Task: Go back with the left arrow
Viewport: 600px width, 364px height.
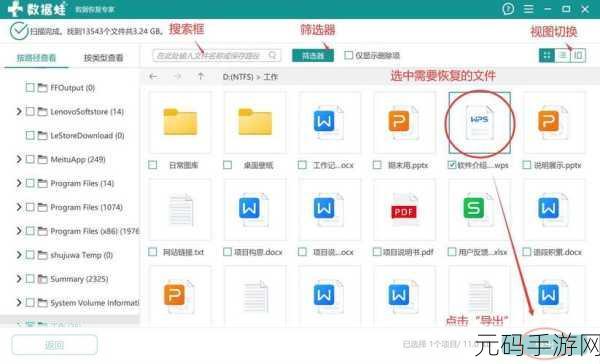Action: coord(153,77)
